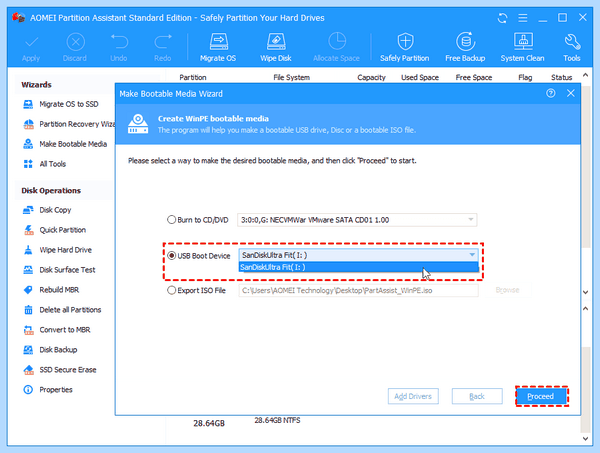Click the File System column header
This screenshot has width=600, height=453.
coord(292,77)
